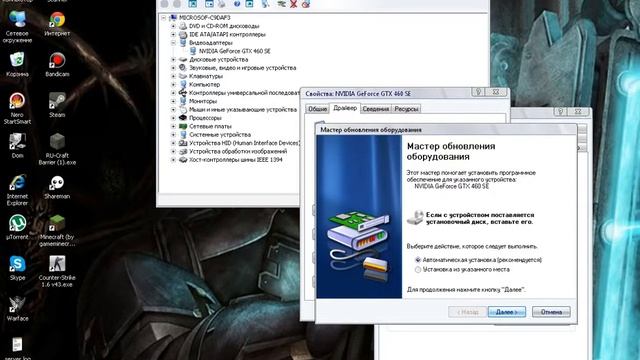The width and height of the screenshot is (640, 360).
Task: Launch Skype from the desktop
Action: [x=17, y=264]
